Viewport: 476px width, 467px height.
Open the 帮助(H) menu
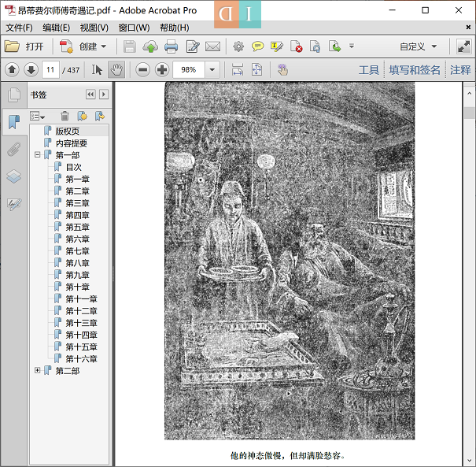pos(175,28)
